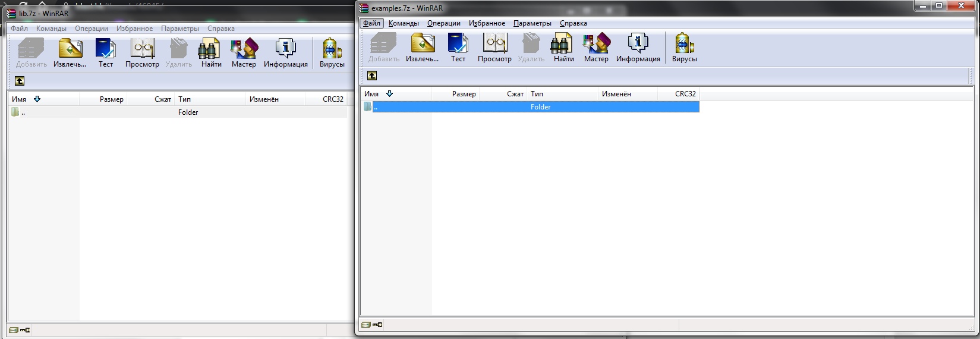This screenshot has height=339, width=980.
Task: Sort by Тип column in examples.7z window
Action: click(x=562, y=94)
